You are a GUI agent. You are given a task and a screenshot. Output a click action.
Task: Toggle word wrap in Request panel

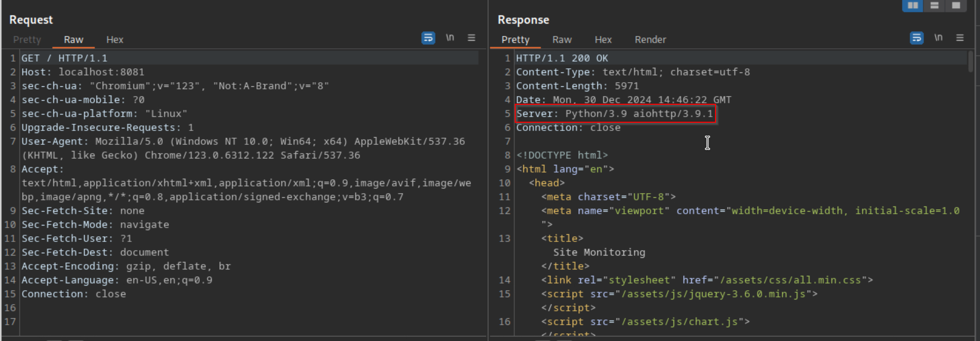[x=428, y=38]
